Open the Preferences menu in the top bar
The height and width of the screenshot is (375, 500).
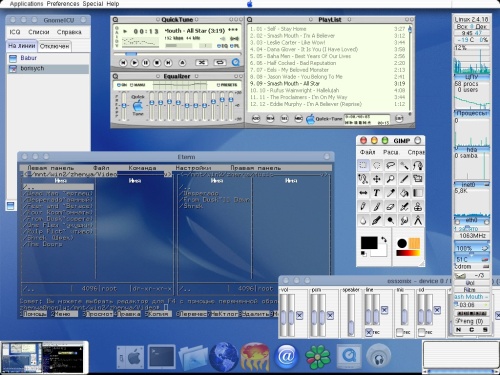pyautogui.click(x=63, y=4)
